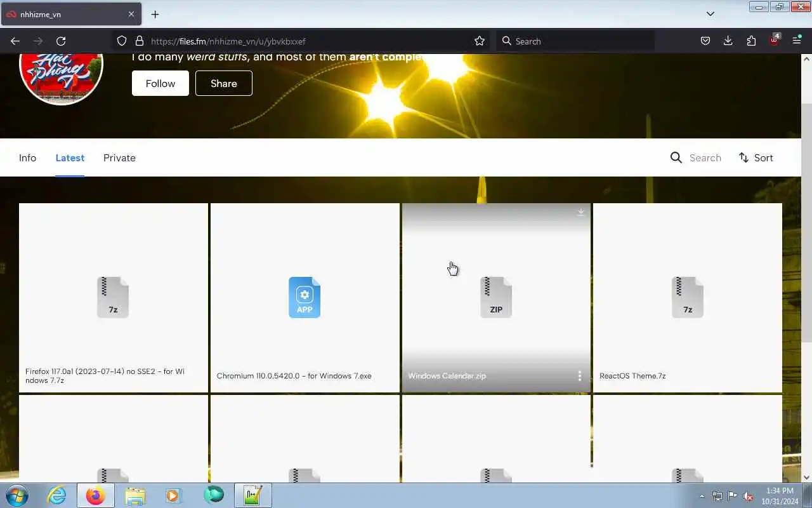This screenshot has height=508, width=812.
Task: Click the magnifier icon beside Search
Action: pyautogui.click(x=676, y=157)
